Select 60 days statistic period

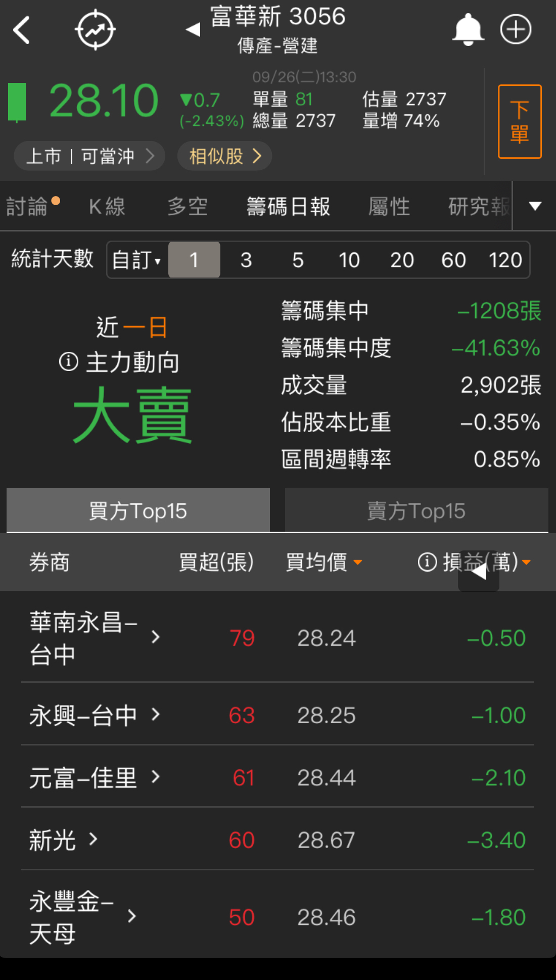453,260
